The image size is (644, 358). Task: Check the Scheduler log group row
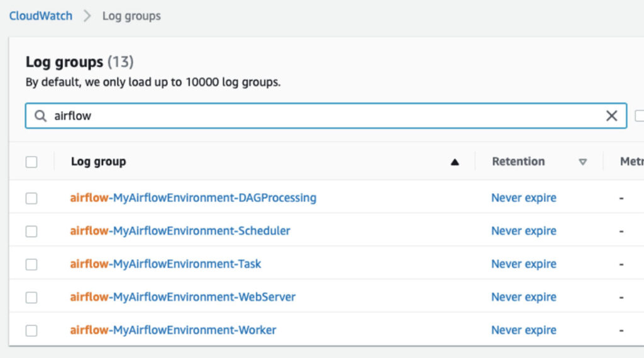(x=31, y=232)
